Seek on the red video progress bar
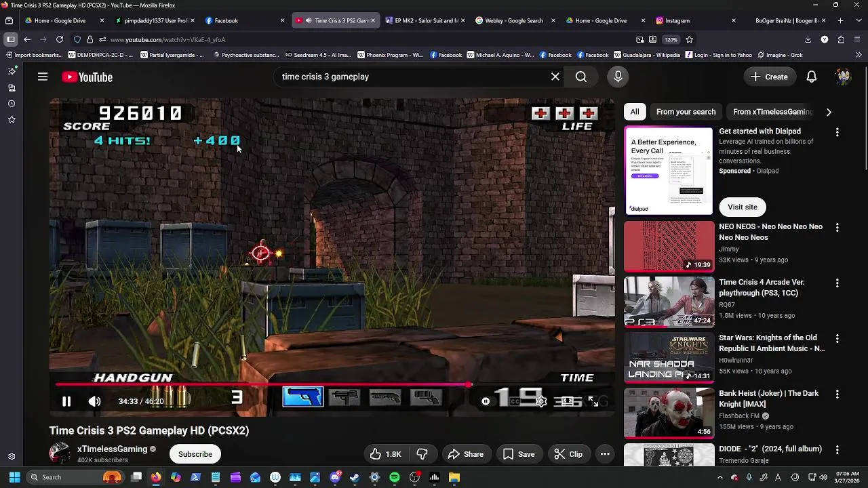 point(332,384)
